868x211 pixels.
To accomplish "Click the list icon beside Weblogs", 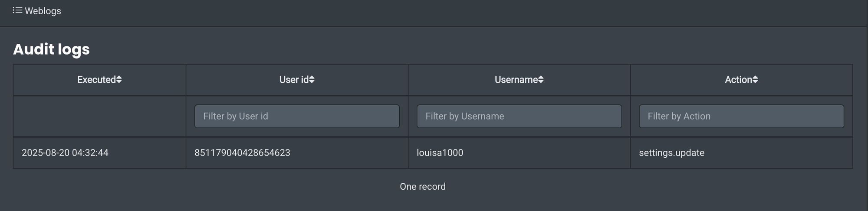I will click(x=17, y=10).
